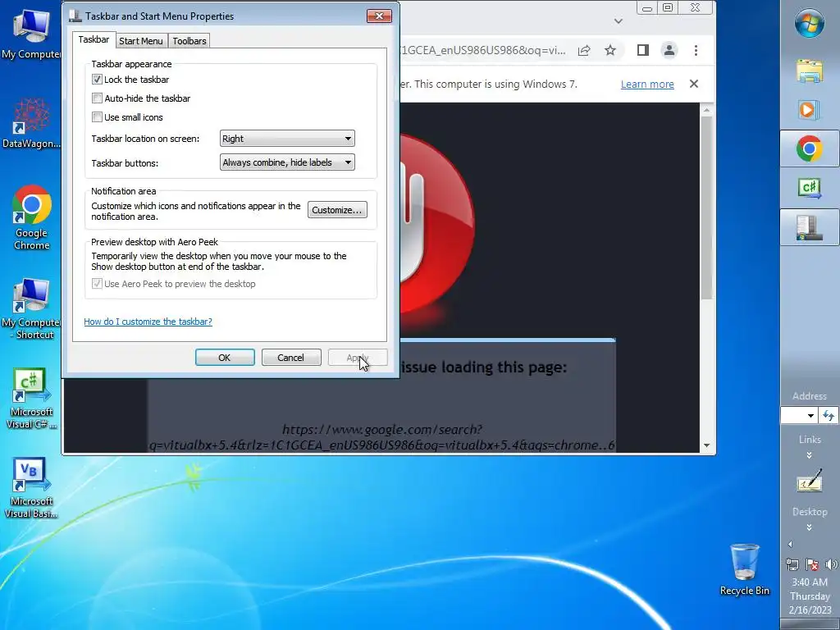Toggle Lock the taskbar checkbox
Screen dimensions: 840x630
click(97, 80)
